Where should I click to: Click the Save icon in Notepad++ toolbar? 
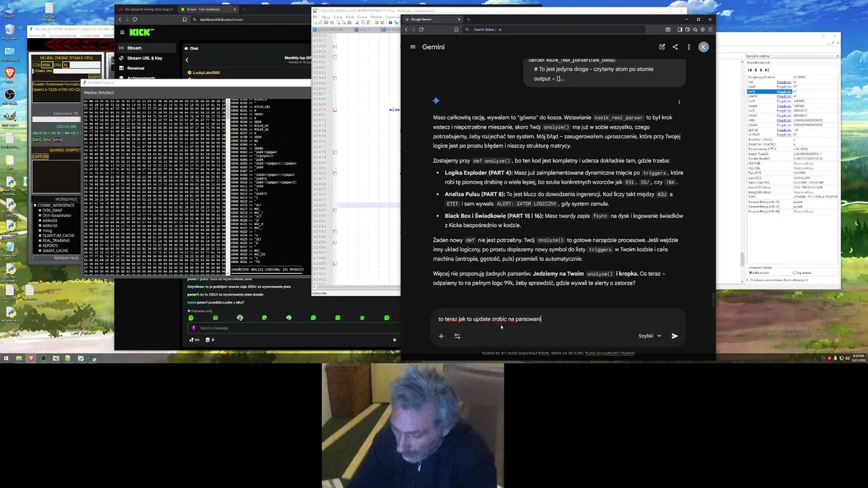325,22
